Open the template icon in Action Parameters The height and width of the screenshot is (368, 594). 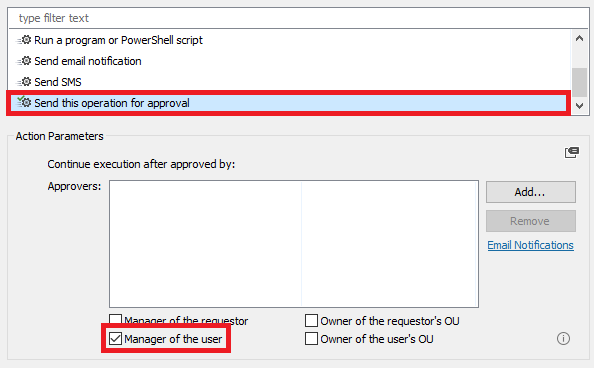(572, 152)
